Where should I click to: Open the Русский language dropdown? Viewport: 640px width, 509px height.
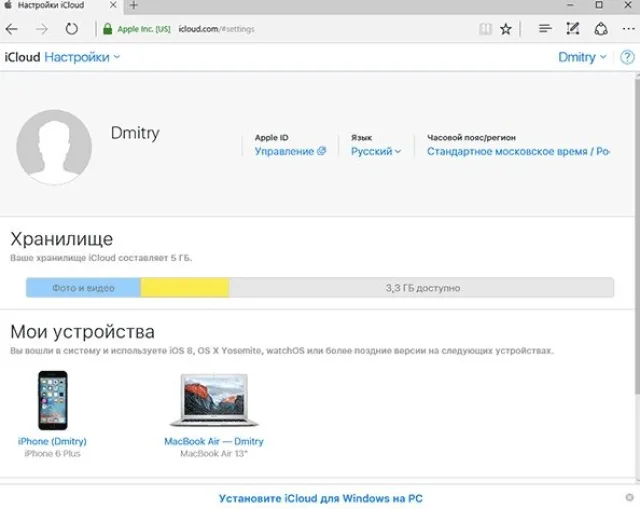376,151
